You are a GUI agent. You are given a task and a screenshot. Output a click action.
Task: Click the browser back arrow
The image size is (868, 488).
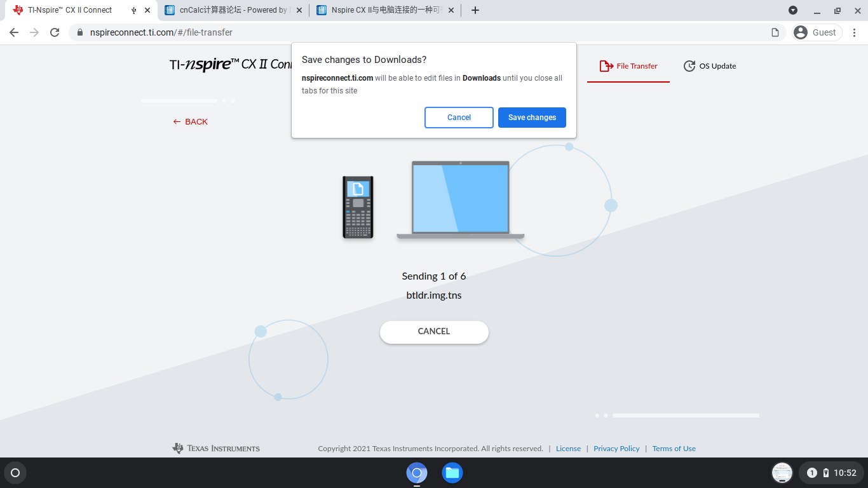tap(14, 32)
